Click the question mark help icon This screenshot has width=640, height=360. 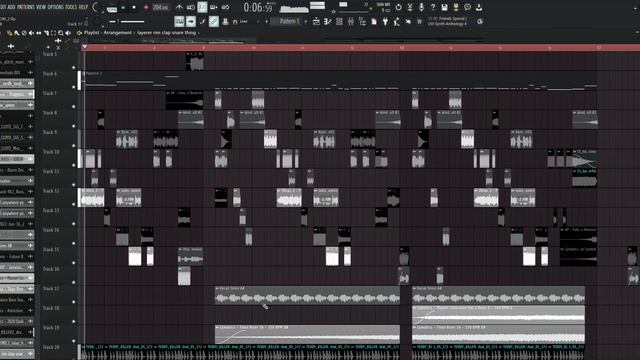pos(433,7)
